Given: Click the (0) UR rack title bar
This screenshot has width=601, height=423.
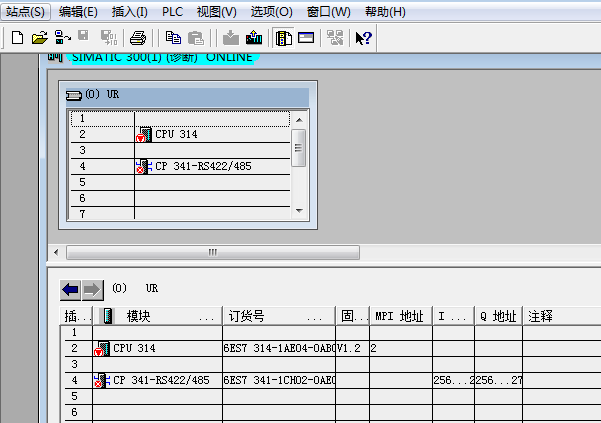Looking at the screenshot, I should click(x=187, y=95).
